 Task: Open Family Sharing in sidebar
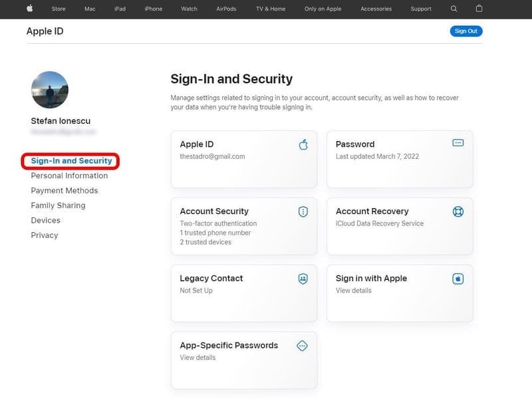coord(58,205)
